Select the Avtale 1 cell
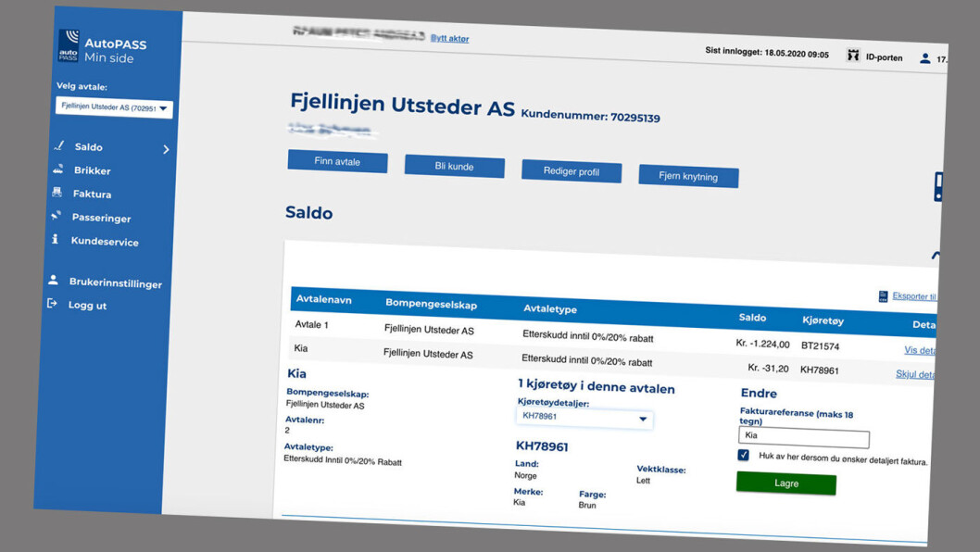The image size is (980, 552). click(311, 324)
